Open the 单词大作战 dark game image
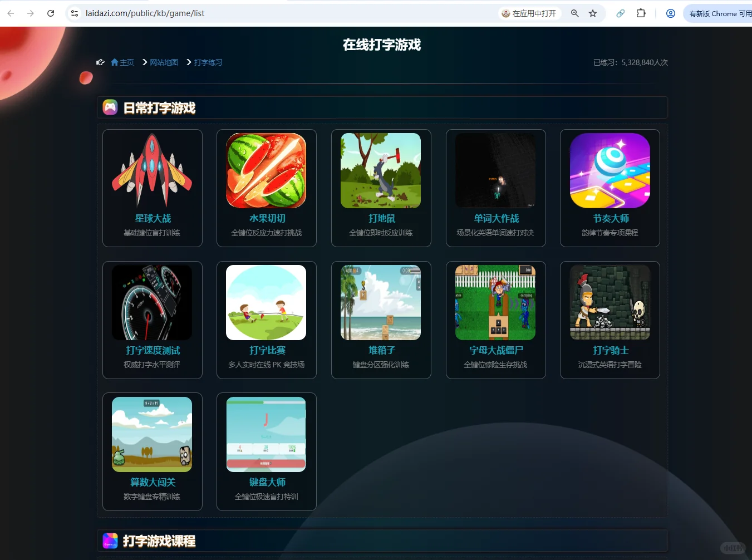 coord(495,170)
